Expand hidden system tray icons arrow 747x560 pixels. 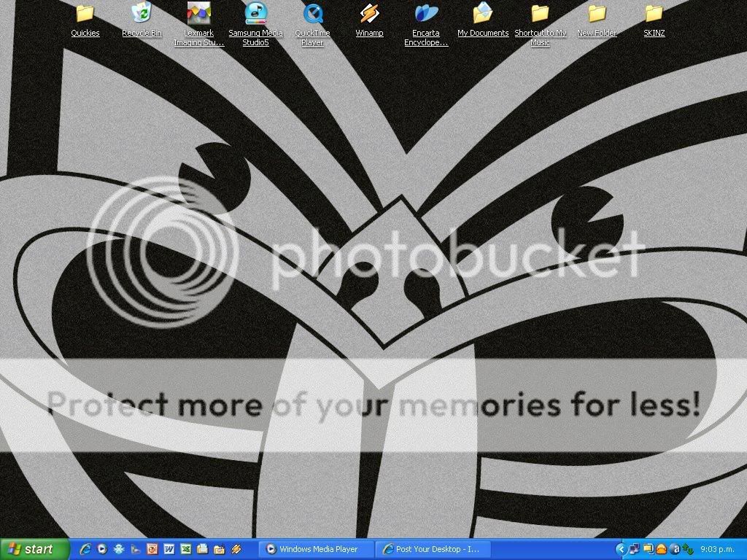[621, 549]
